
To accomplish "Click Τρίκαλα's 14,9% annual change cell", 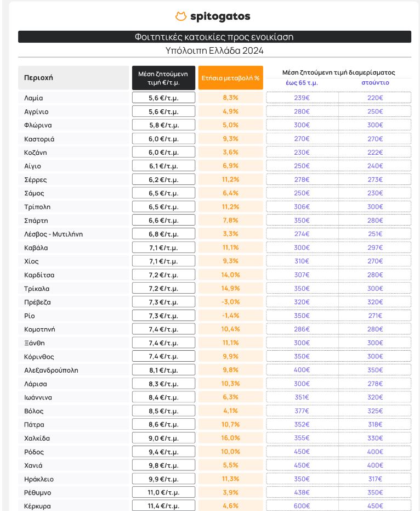I will pyautogui.click(x=230, y=288).
